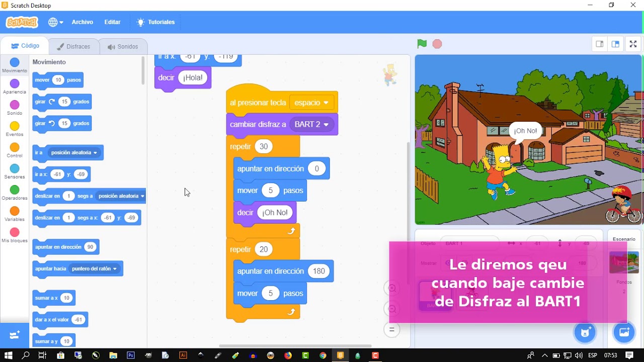Click the dar a x el valor block
Image resolution: width=644 pixels, height=362 pixels.
tap(60, 319)
